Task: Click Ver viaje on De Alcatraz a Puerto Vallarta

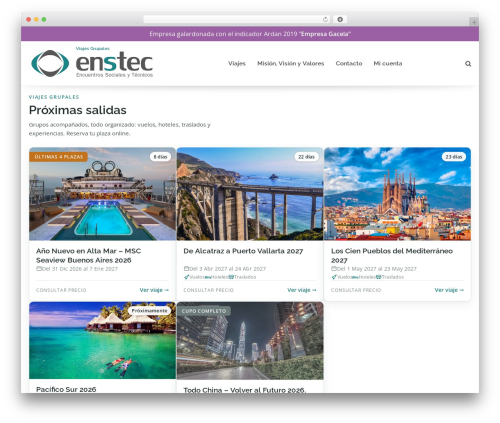Action: pyautogui.click(x=302, y=290)
